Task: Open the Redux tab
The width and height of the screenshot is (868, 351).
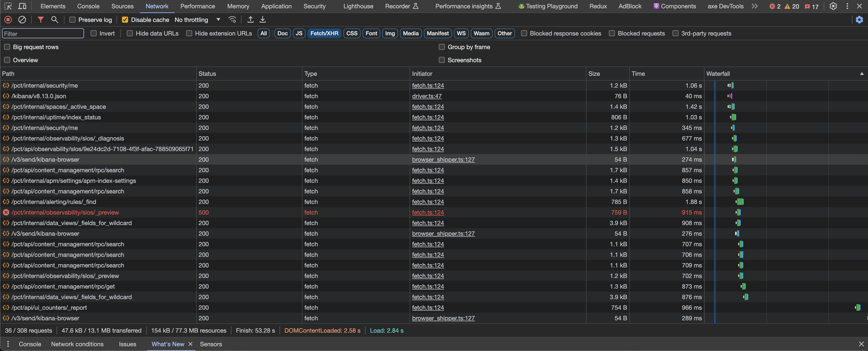Action: click(x=598, y=6)
